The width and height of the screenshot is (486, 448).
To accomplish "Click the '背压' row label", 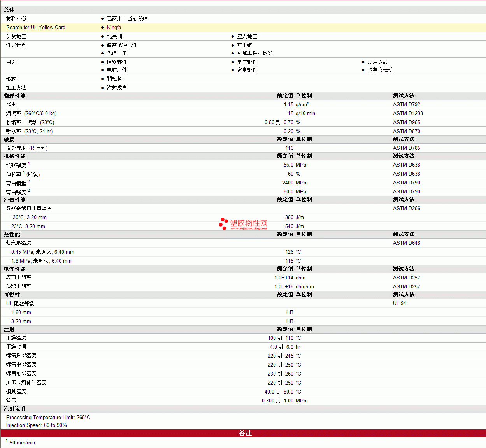I will click(11, 401).
